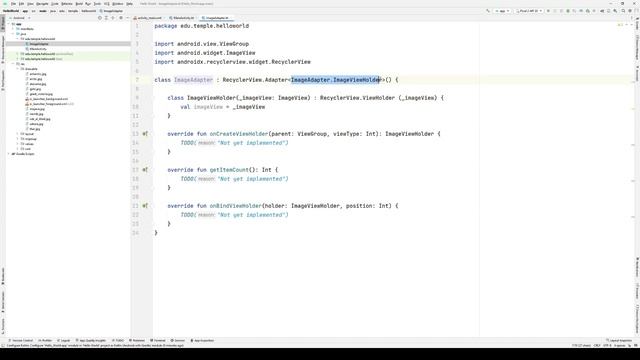Click the Make Project hammer icon
The width and height of the screenshot is (640, 360).
487,11
